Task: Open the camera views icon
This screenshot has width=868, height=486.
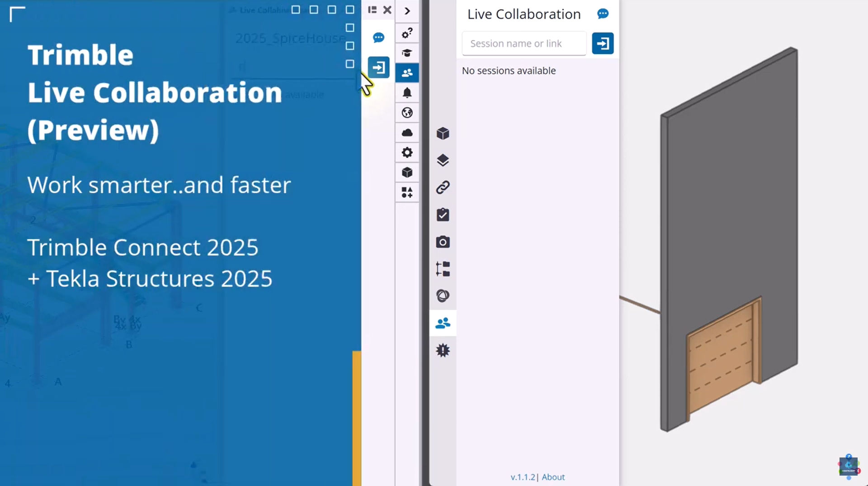Action: 443,242
